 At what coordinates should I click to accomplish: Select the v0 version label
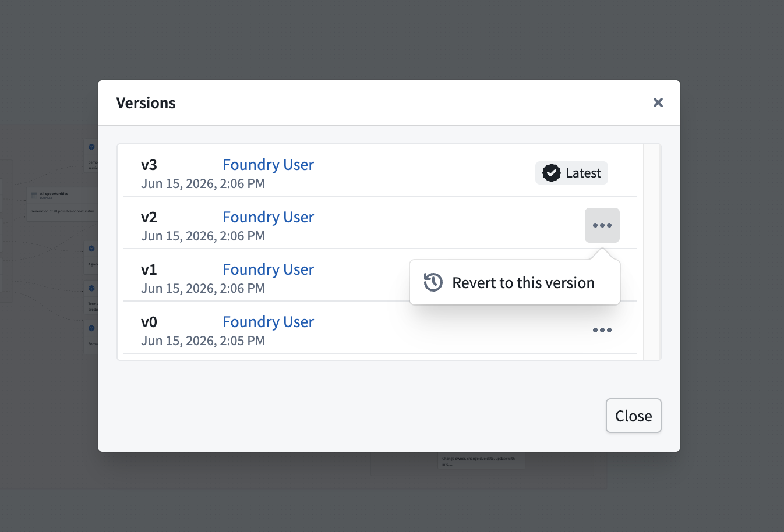point(149,322)
